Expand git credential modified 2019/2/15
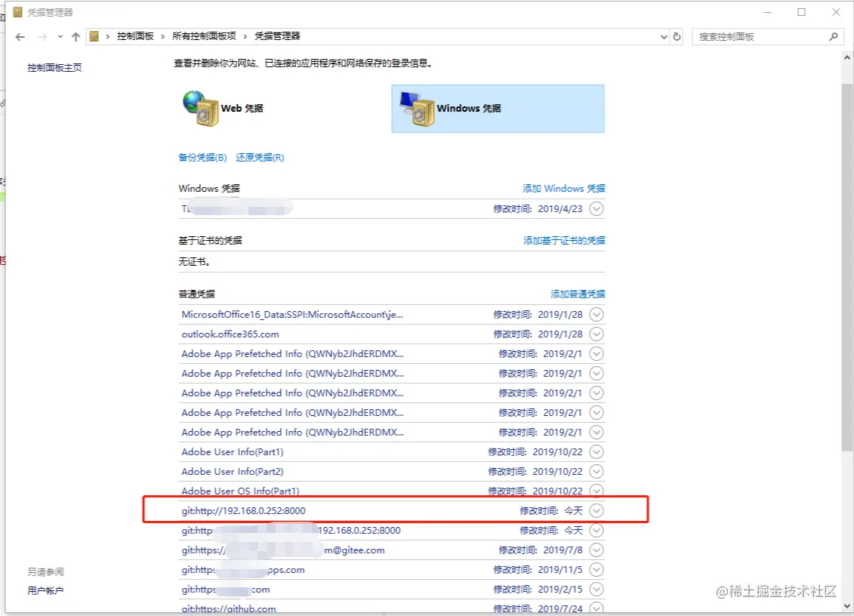Screen dimensions: 854x616 (x=597, y=590)
